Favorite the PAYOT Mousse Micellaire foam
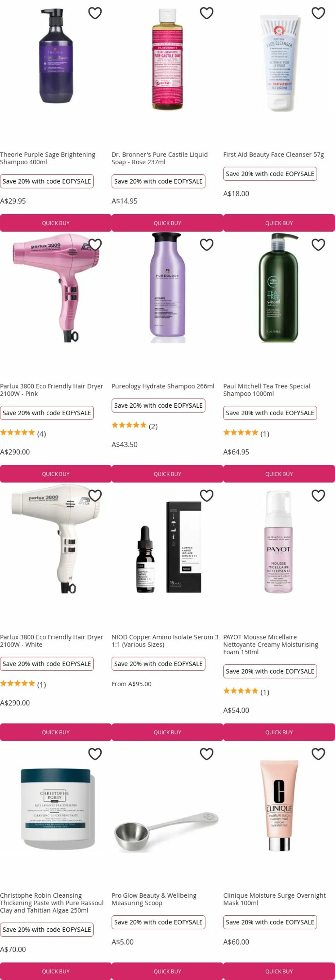This screenshot has height=980, width=335. 318,495
